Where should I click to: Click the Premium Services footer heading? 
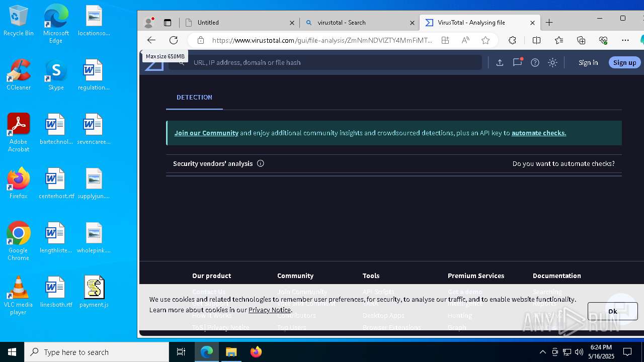476,276
